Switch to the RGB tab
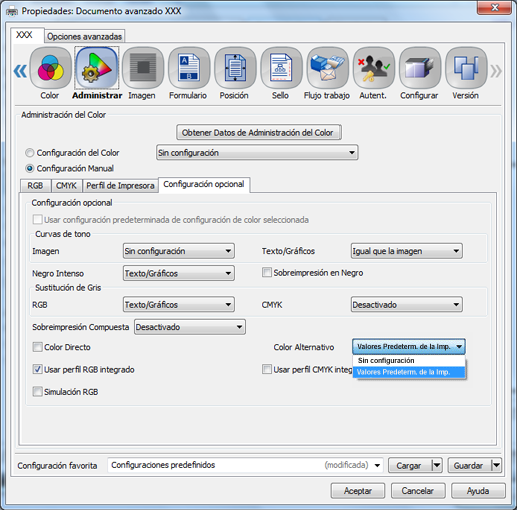 (x=35, y=186)
